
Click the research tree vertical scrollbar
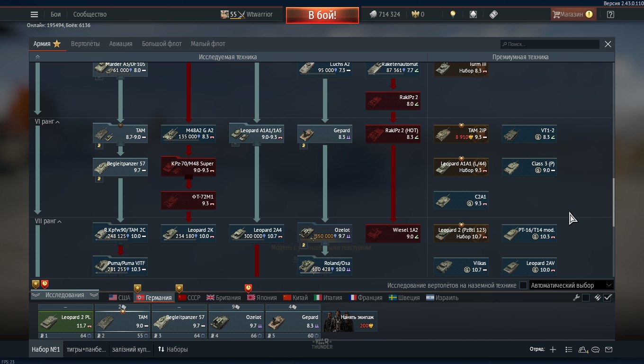[x=614, y=202]
